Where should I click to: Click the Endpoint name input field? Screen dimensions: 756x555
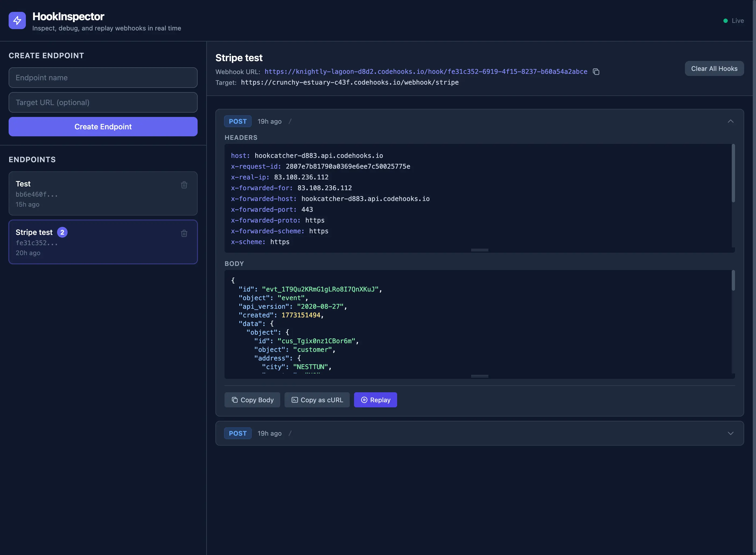click(103, 78)
